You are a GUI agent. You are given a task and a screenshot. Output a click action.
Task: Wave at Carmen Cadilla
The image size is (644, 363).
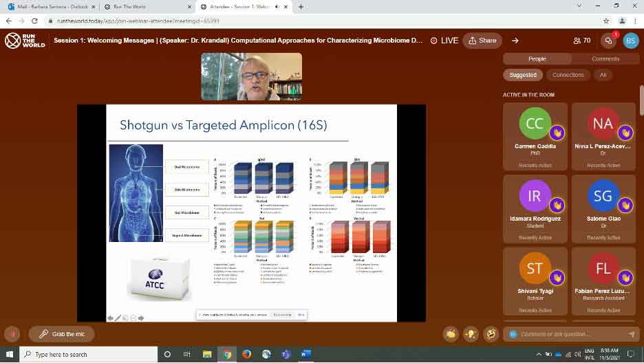click(557, 132)
